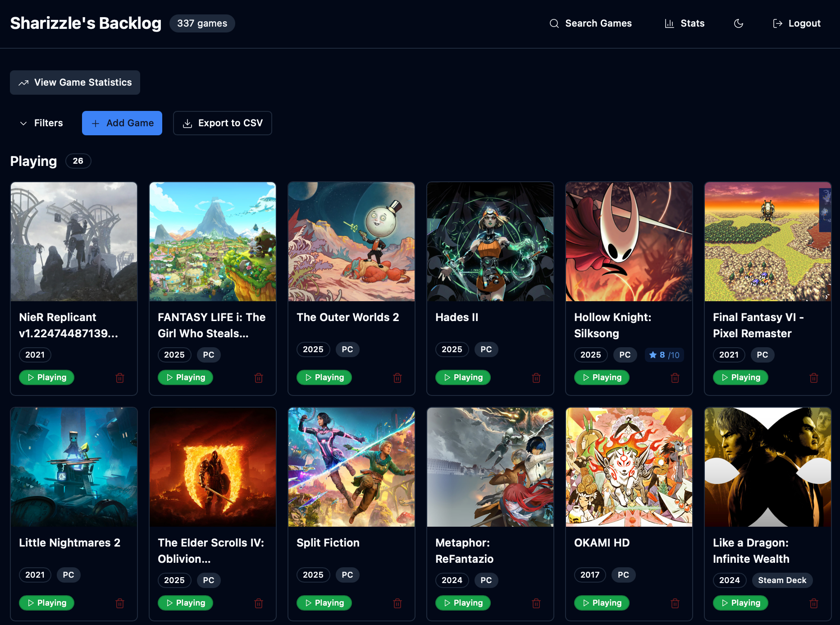Toggle playing status on Final Fantasy VI
840x625 pixels.
[x=740, y=377]
